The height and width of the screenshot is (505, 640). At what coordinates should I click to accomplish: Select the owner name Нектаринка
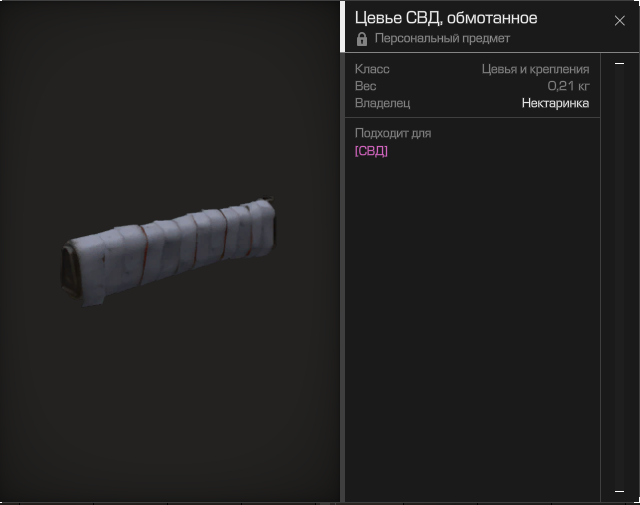click(x=555, y=103)
